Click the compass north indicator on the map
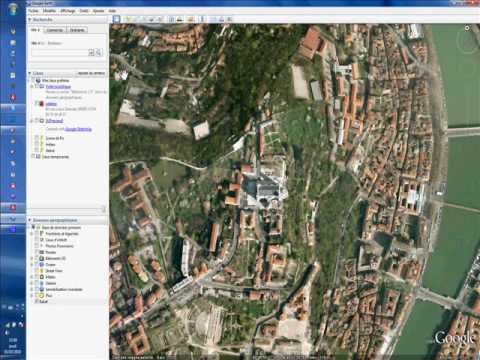Viewport: 480px width, 360px height. click(467, 28)
